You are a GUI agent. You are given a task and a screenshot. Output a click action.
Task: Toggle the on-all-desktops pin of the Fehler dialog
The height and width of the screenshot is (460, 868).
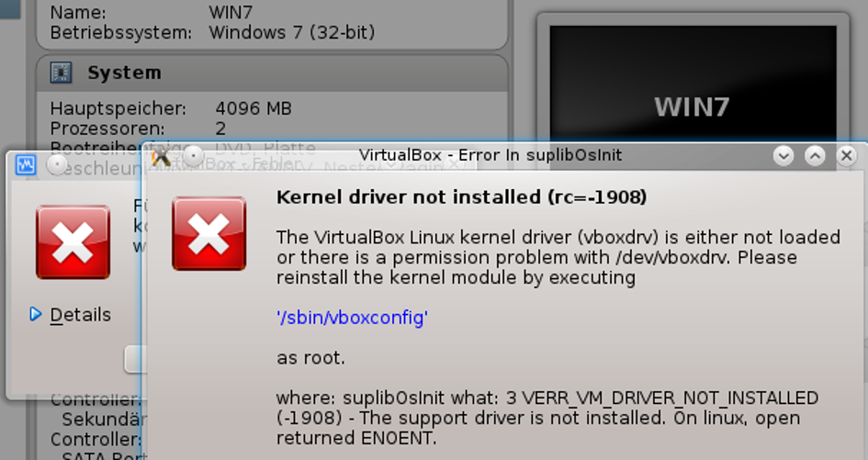56,165
